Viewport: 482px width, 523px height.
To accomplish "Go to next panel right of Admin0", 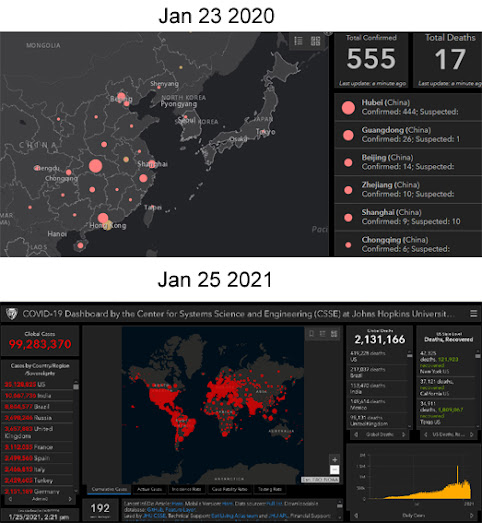I will point(70,499).
